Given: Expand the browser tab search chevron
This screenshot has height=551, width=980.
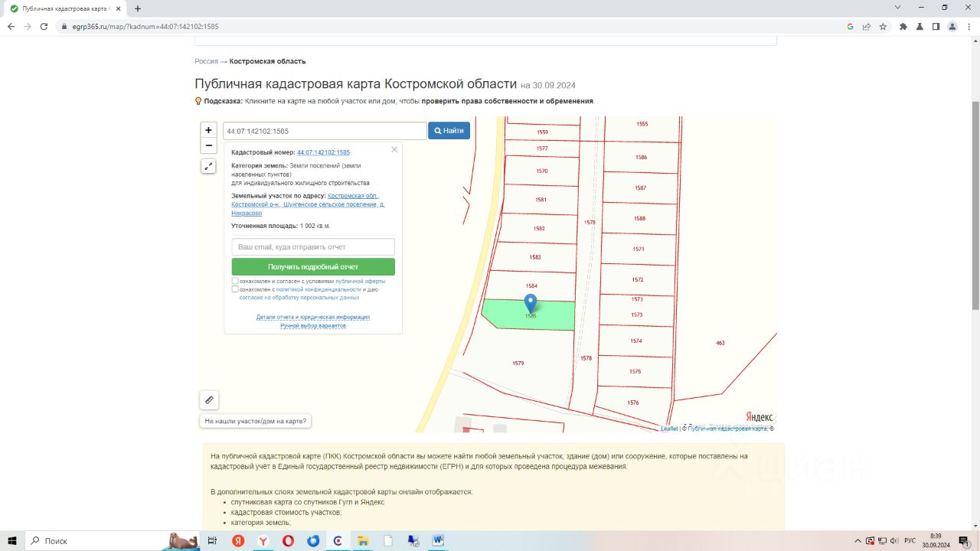Looking at the screenshot, I should 897,8.
